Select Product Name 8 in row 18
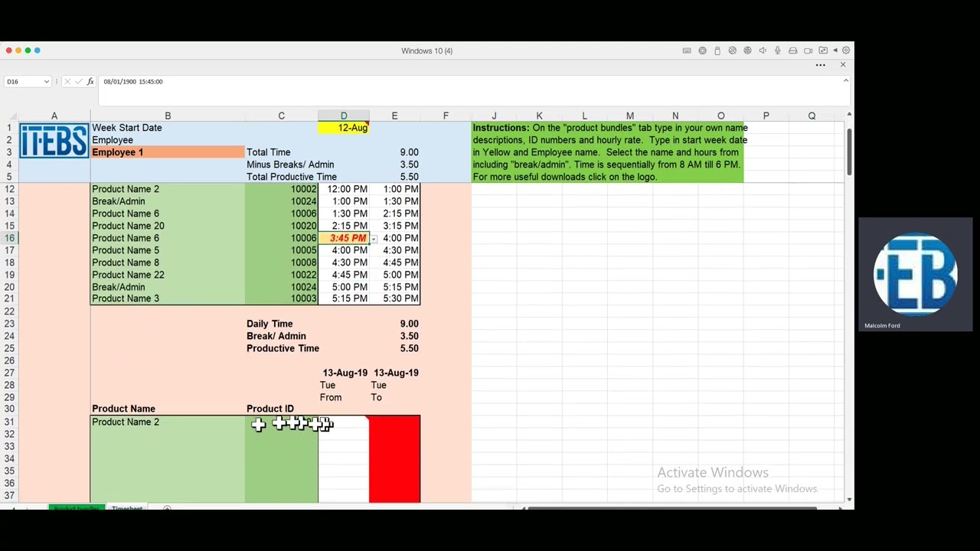The height and width of the screenshot is (551, 980). point(168,262)
